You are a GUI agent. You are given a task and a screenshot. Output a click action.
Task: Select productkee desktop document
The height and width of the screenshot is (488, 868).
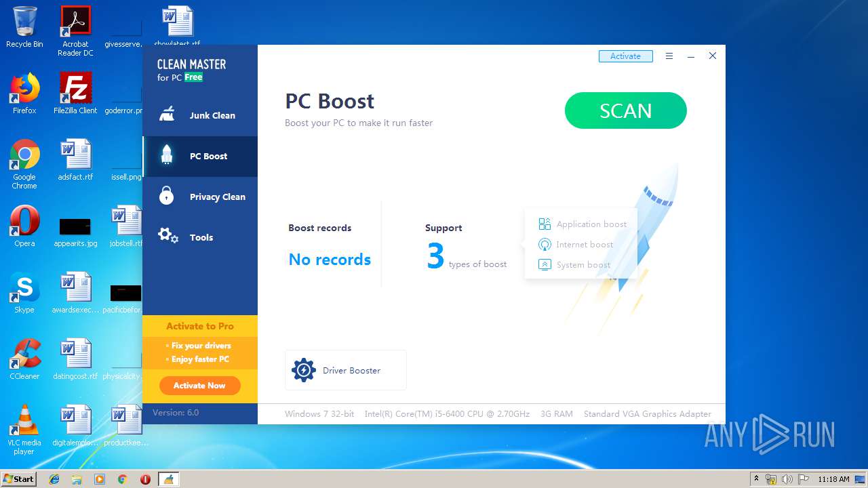(126, 426)
